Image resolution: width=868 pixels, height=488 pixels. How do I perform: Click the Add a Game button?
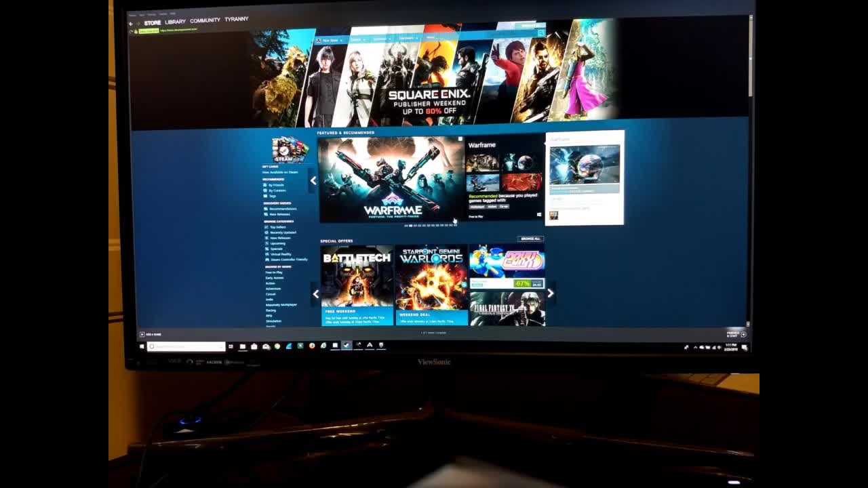click(151, 334)
